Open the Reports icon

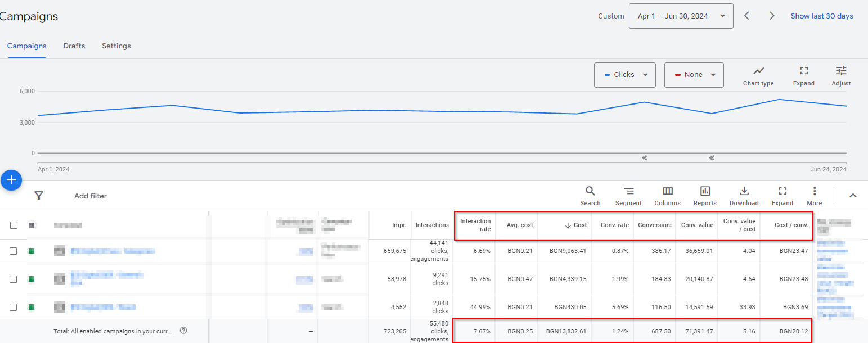pyautogui.click(x=705, y=196)
